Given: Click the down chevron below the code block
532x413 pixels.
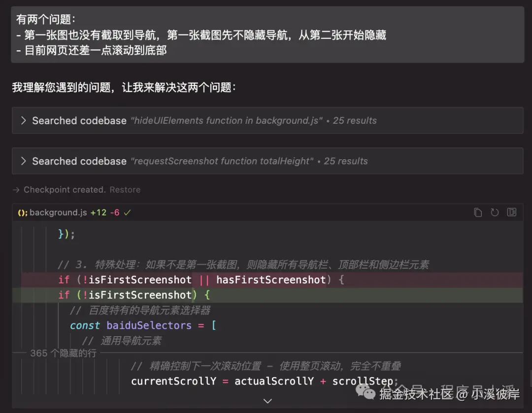Looking at the screenshot, I should click(x=267, y=401).
